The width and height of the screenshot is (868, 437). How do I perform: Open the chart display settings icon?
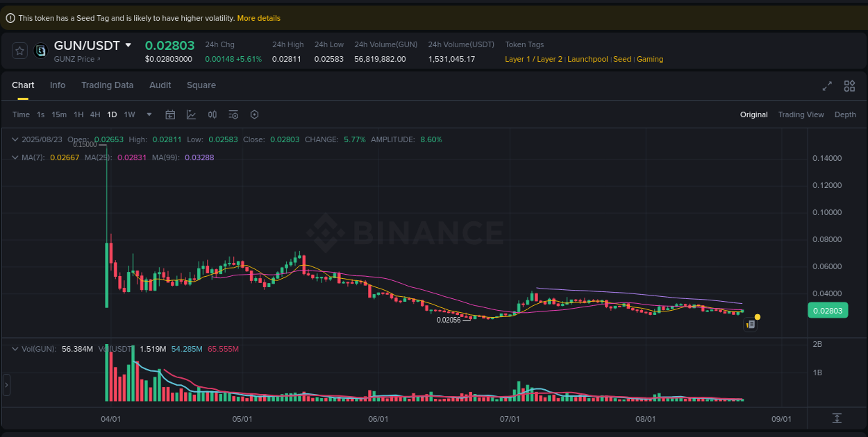click(233, 114)
